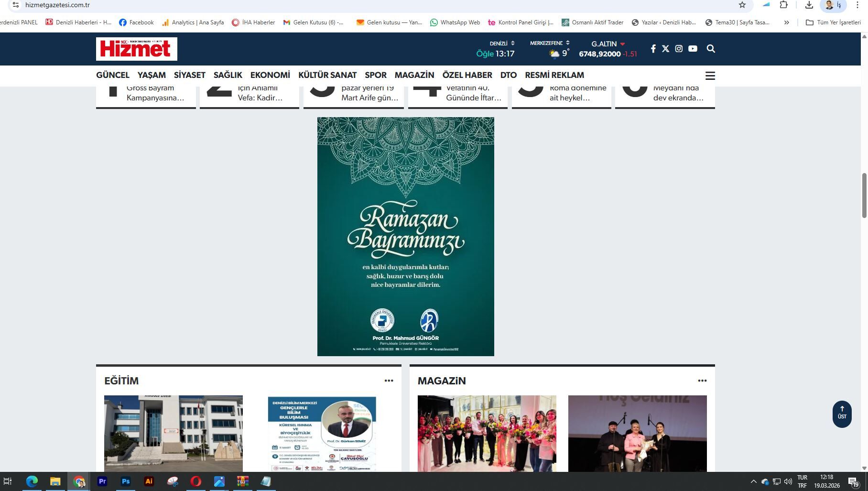Screen dimensions: 868x491
Task: Open MAGAZİN section three-dot menu
Action: 702,381
